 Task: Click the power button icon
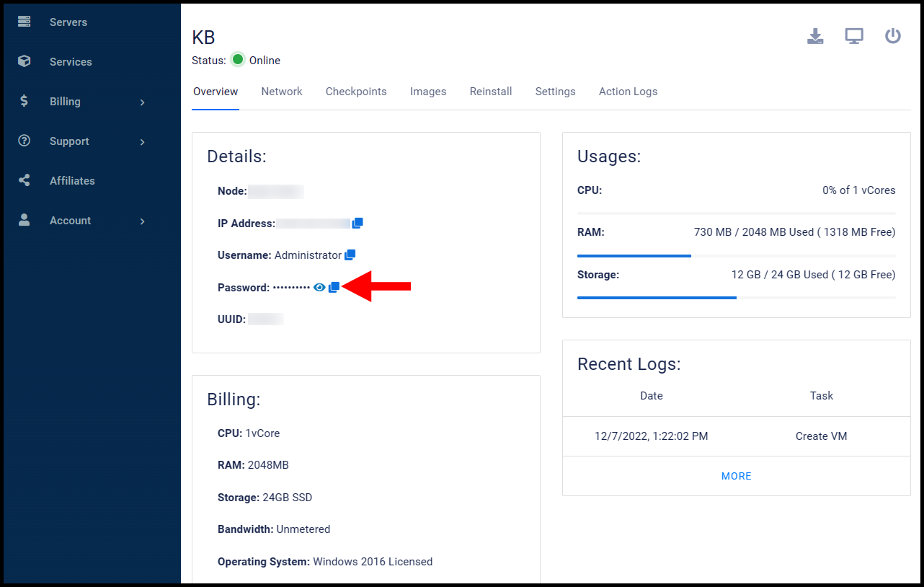[x=893, y=36]
